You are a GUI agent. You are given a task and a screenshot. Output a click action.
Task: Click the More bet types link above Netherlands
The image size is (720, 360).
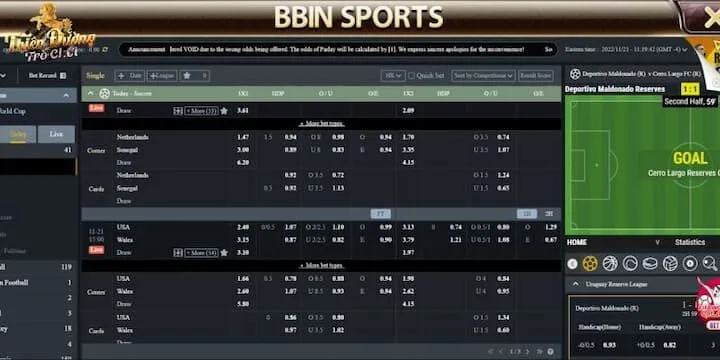(x=321, y=124)
